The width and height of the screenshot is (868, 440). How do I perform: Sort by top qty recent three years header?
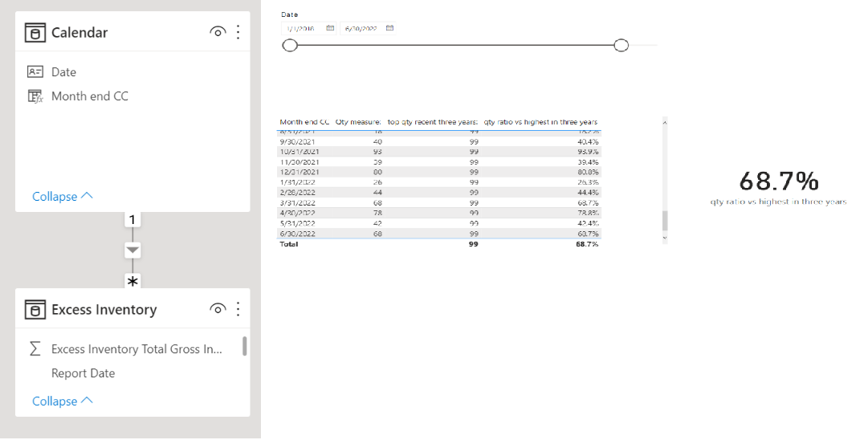tap(432, 122)
